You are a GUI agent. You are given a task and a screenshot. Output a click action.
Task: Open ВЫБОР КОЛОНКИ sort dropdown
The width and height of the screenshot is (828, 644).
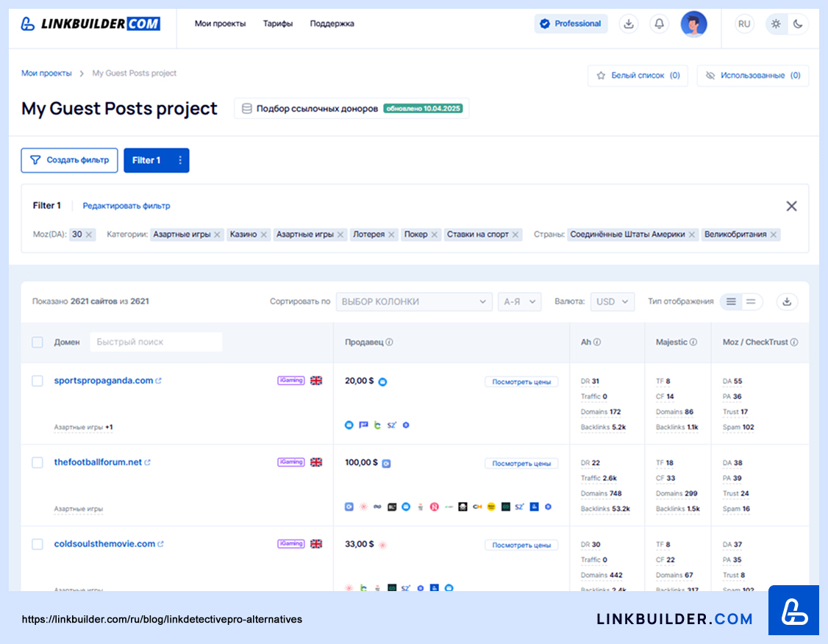[414, 301]
